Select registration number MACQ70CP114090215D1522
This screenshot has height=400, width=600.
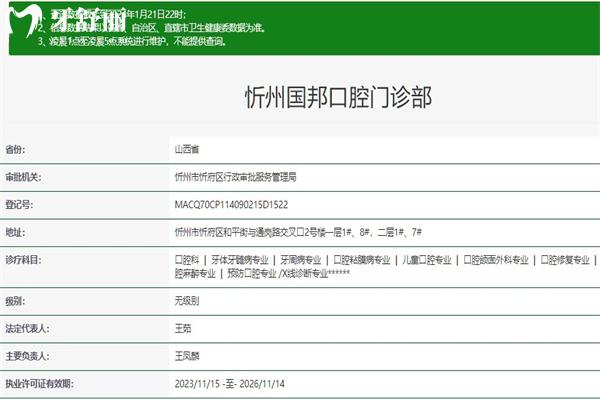point(231,205)
